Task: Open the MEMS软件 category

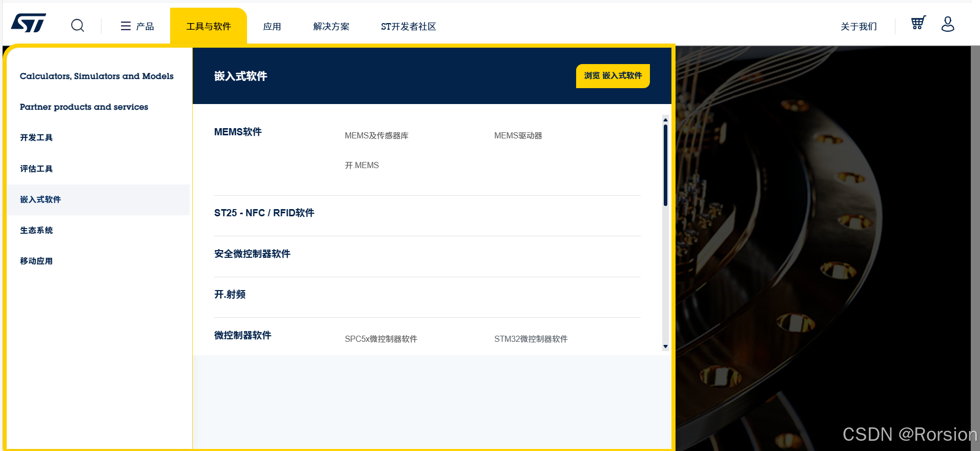Action: click(238, 132)
